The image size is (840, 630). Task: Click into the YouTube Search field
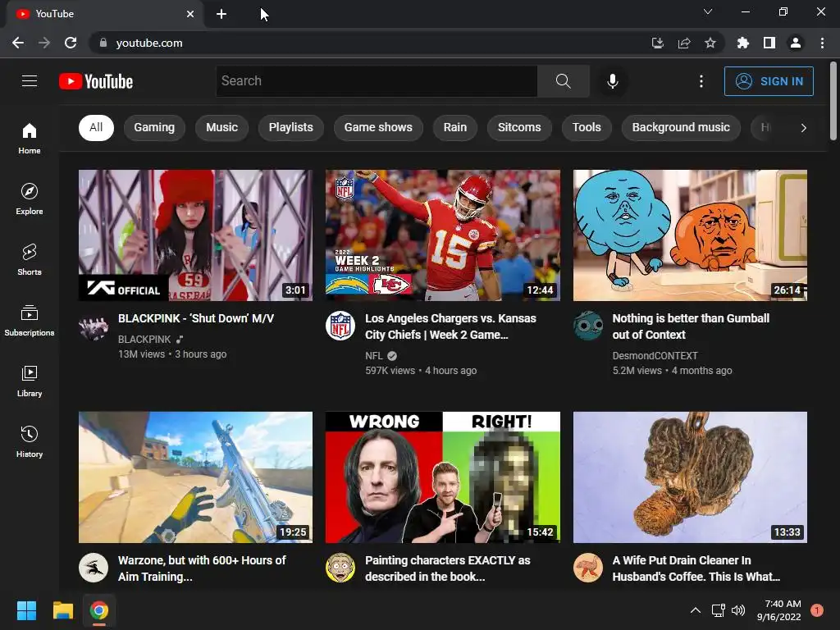point(377,81)
